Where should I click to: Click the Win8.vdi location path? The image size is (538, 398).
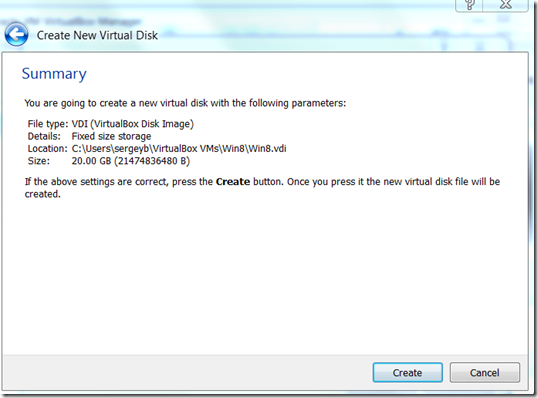(x=179, y=149)
